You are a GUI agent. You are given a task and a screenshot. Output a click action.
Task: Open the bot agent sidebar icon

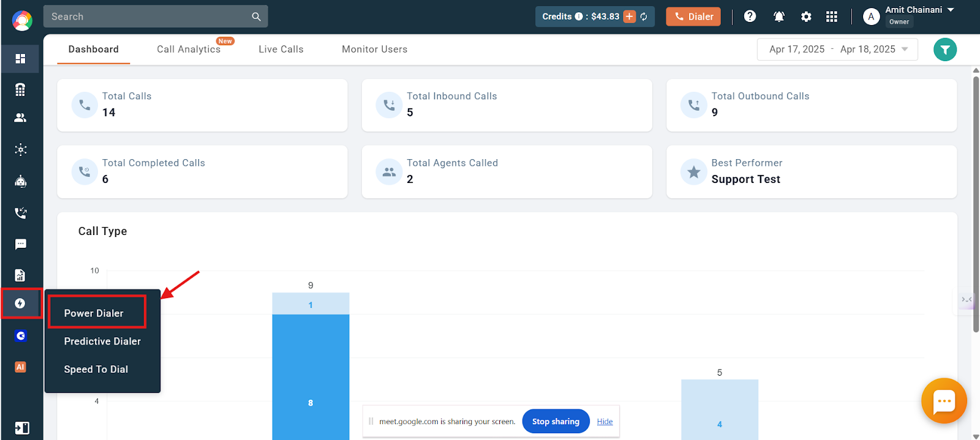(20, 181)
